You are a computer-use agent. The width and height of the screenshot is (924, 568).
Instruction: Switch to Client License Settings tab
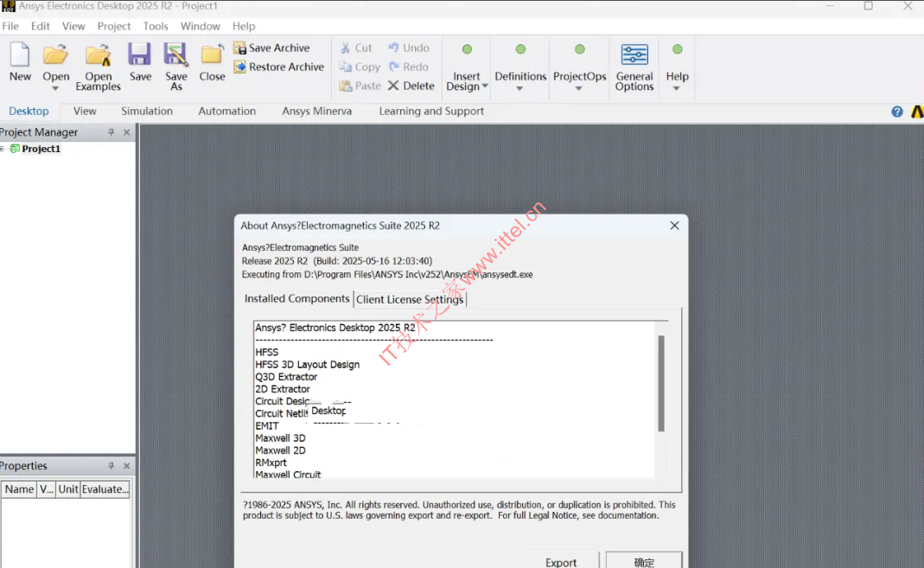point(410,299)
